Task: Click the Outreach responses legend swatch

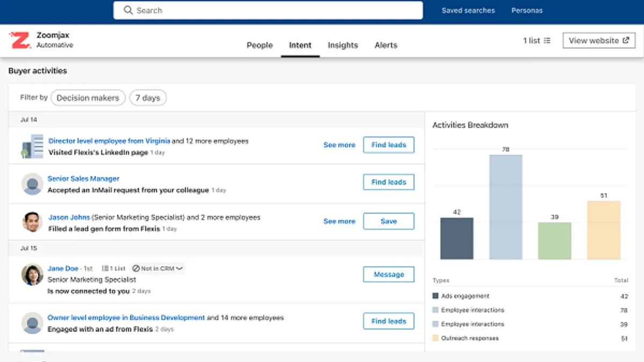Action: tap(435, 338)
